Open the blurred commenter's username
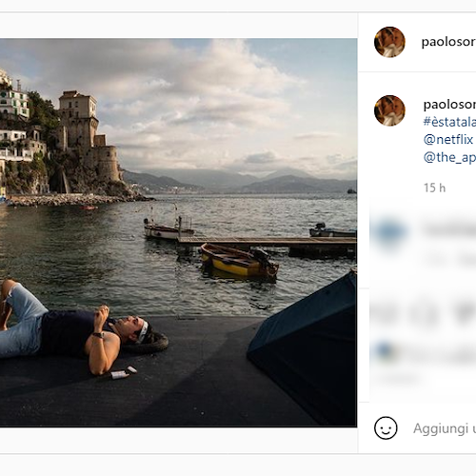The width and height of the screenshot is (476, 476). [449, 229]
